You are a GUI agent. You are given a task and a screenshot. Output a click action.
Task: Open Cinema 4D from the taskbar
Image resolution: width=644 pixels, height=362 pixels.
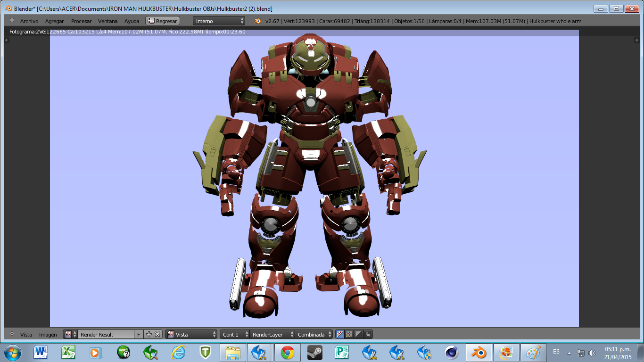tap(452, 353)
